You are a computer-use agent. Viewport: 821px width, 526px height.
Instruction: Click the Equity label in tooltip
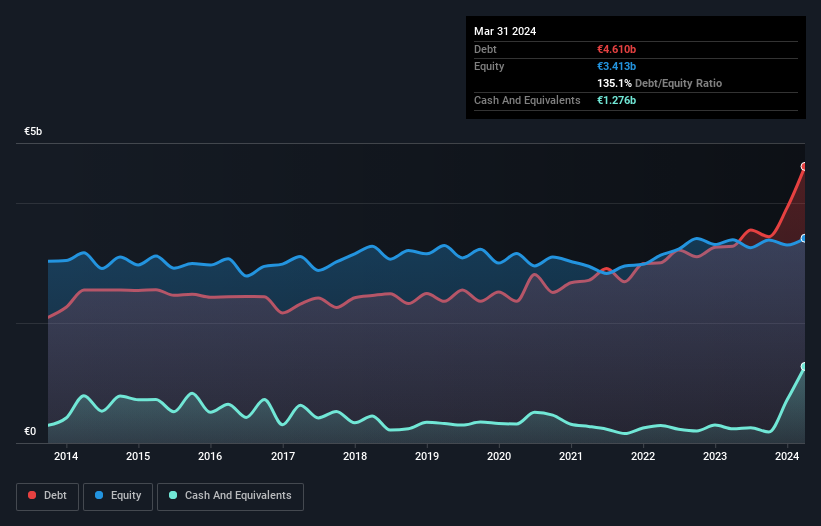pos(489,66)
